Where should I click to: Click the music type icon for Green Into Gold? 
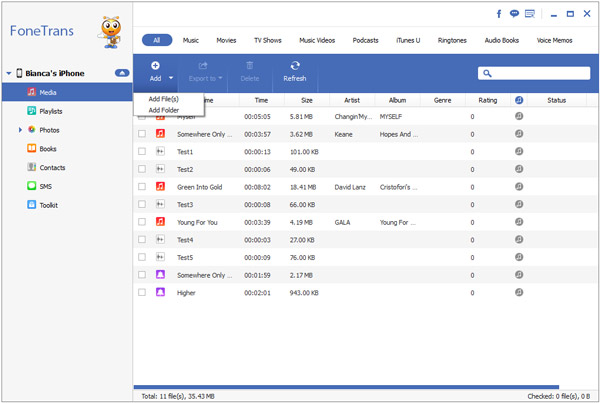tap(160, 186)
